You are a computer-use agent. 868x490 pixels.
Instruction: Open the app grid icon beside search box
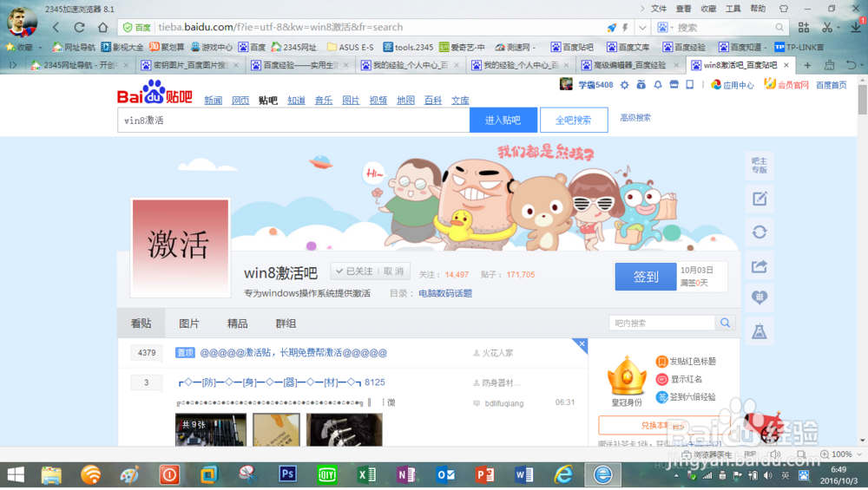tap(804, 27)
